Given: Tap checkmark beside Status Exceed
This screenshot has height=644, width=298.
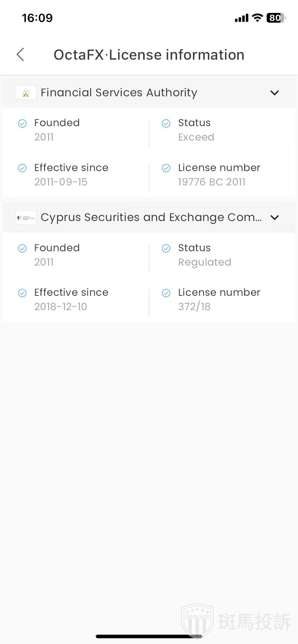Looking at the screenshot, I should click(166, 124).
